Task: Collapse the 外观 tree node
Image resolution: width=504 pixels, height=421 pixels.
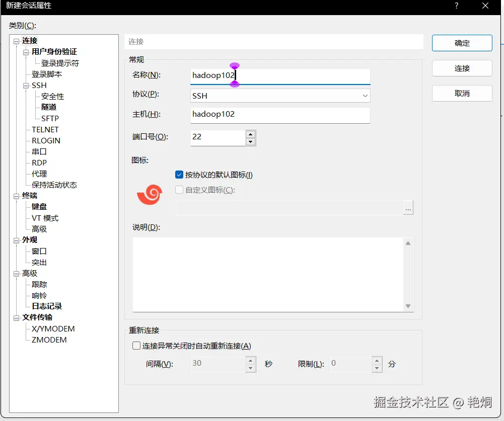Action: [17, 239]
